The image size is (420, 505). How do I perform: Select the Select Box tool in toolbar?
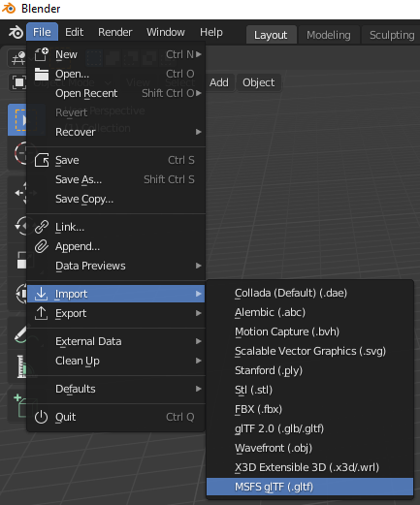tap(18, 120)
